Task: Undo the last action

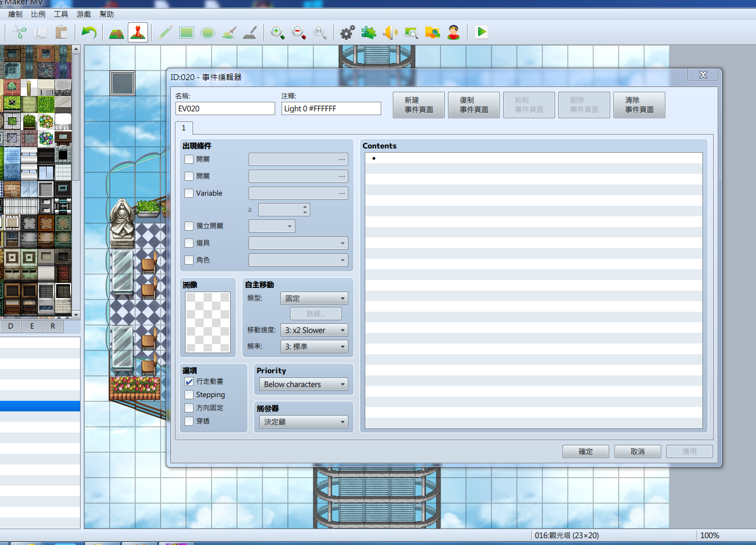Action: pos(89,32)
